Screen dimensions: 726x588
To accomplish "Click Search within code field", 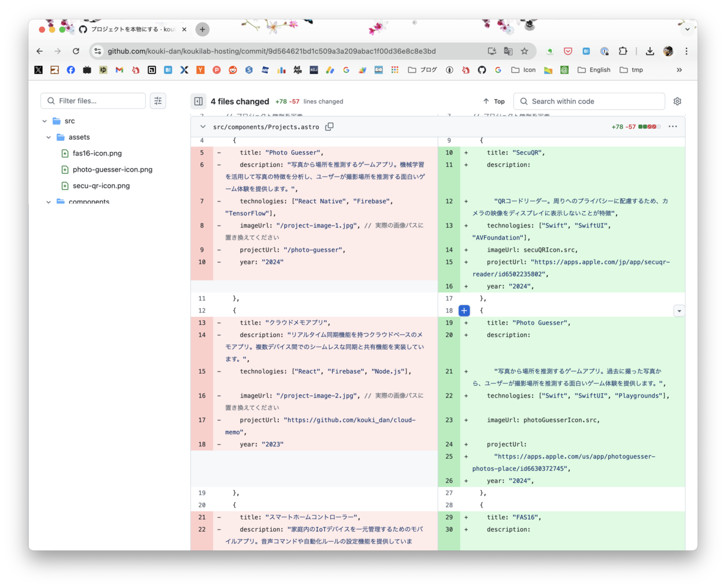I will pos(589,101).
